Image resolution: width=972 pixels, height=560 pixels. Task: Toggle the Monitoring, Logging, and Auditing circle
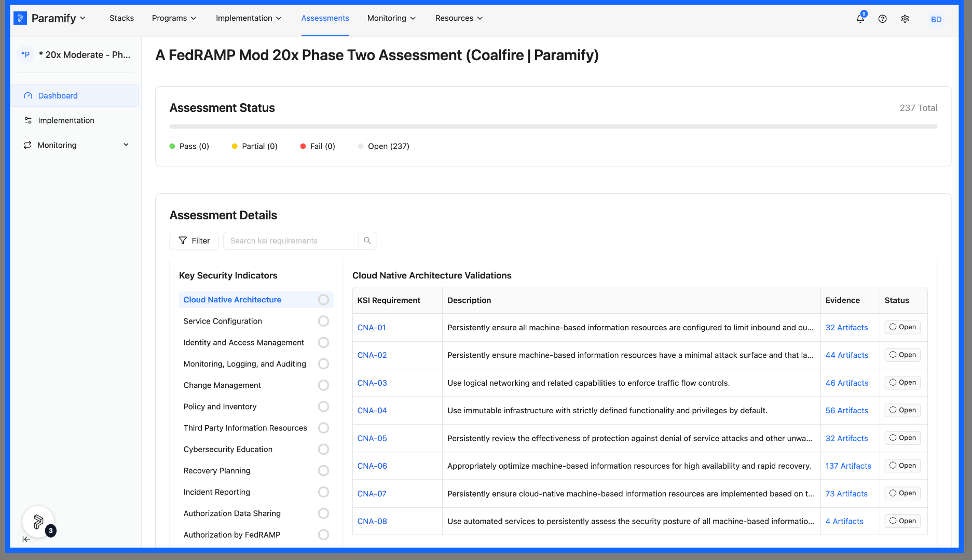[323, 364]
